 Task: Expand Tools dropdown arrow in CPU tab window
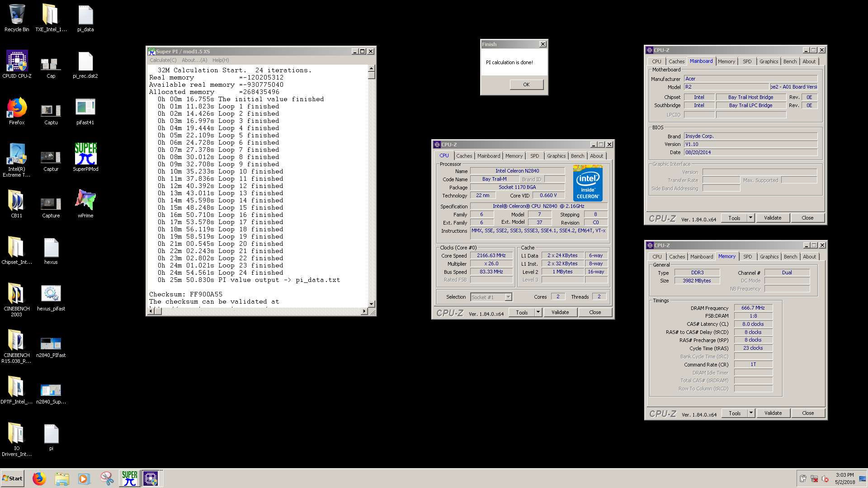tap(538, 312)
